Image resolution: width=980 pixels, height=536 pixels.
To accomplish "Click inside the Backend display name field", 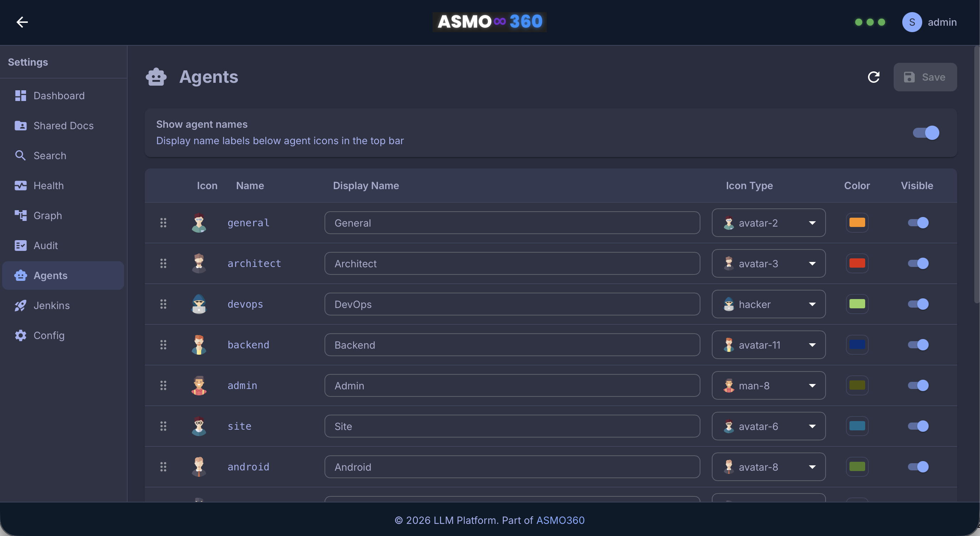I will point(512,344).
